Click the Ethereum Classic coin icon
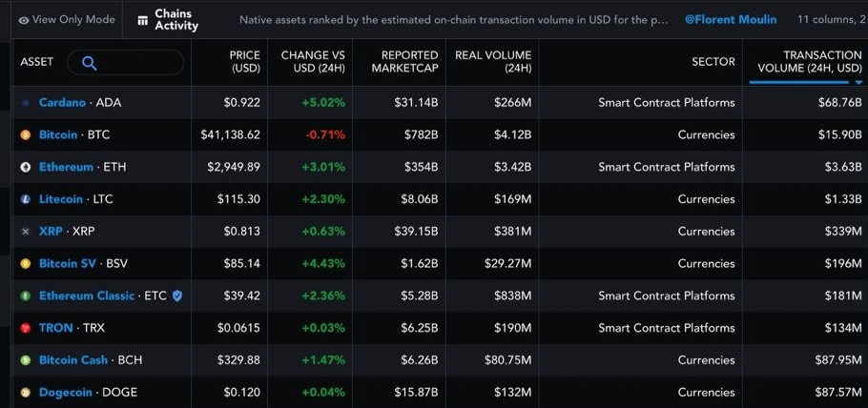Image resolution: width=868 pixels, height=408 pixels. [26, 296]
